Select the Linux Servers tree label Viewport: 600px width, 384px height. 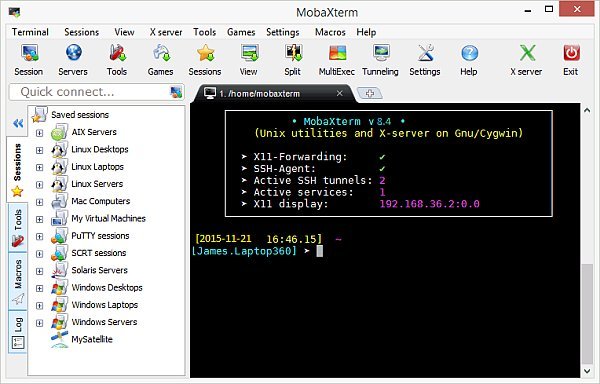pos(97,184)
